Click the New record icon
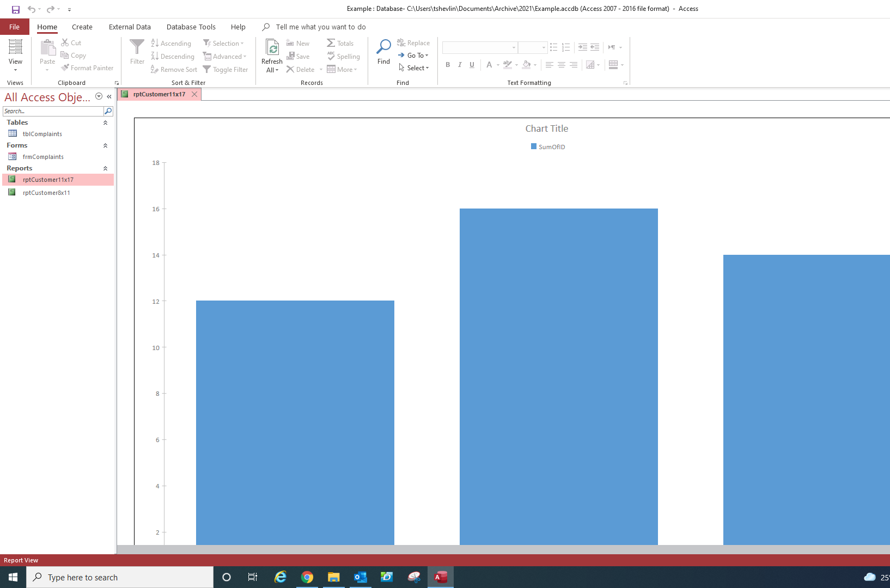This screenshot has height=588, width=890. click(290, 43)
